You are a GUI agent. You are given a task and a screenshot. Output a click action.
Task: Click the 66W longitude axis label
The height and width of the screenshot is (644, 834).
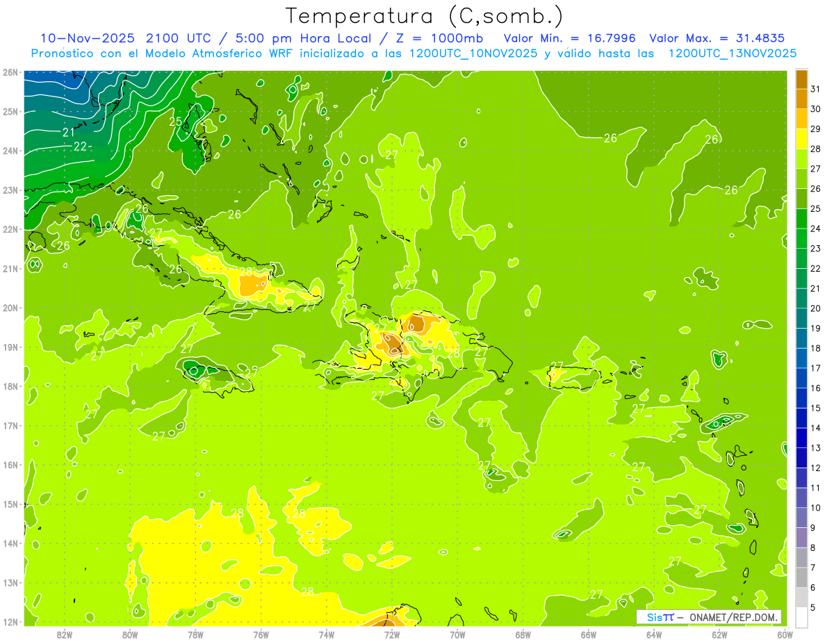[589, 634]
